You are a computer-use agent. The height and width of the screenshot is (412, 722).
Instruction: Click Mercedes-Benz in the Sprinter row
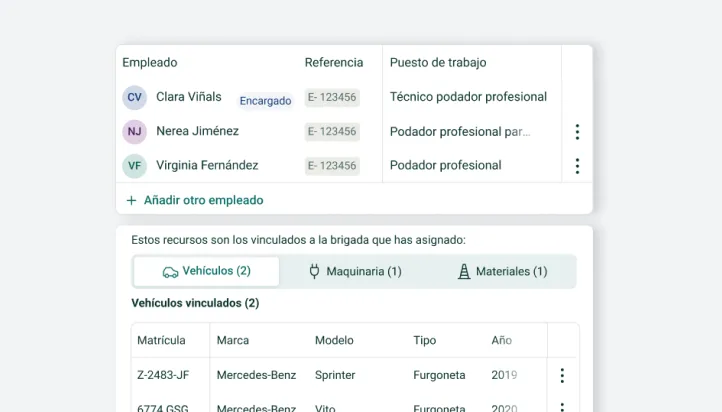[256, 375]
